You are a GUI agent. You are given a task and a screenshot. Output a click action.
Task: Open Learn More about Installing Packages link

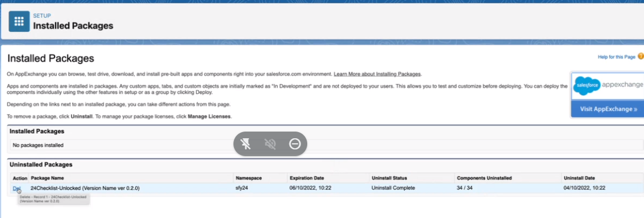pos(377,74)
